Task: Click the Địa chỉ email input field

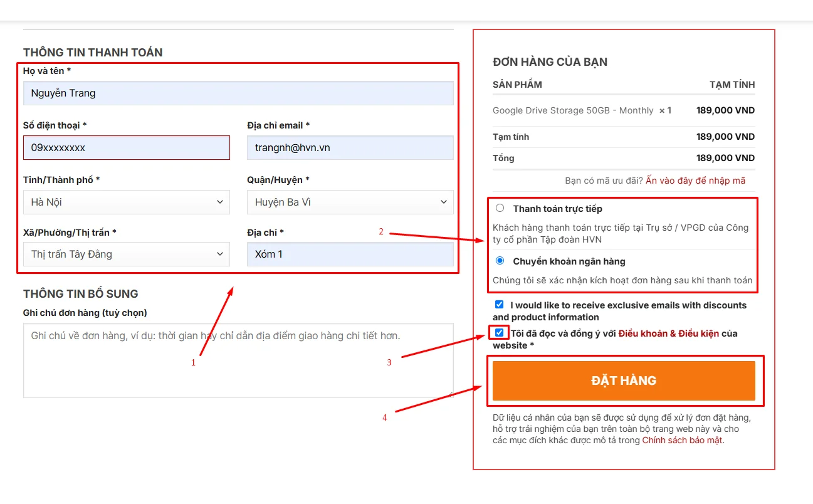Action: pos(350,148)
